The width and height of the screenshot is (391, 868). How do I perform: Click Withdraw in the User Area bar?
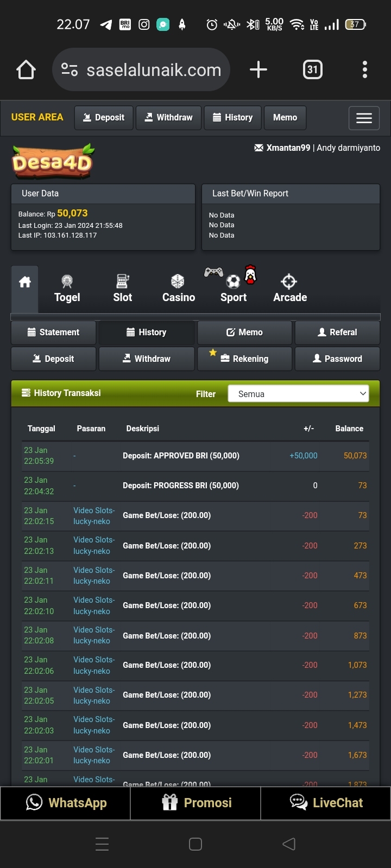[168, 118]
